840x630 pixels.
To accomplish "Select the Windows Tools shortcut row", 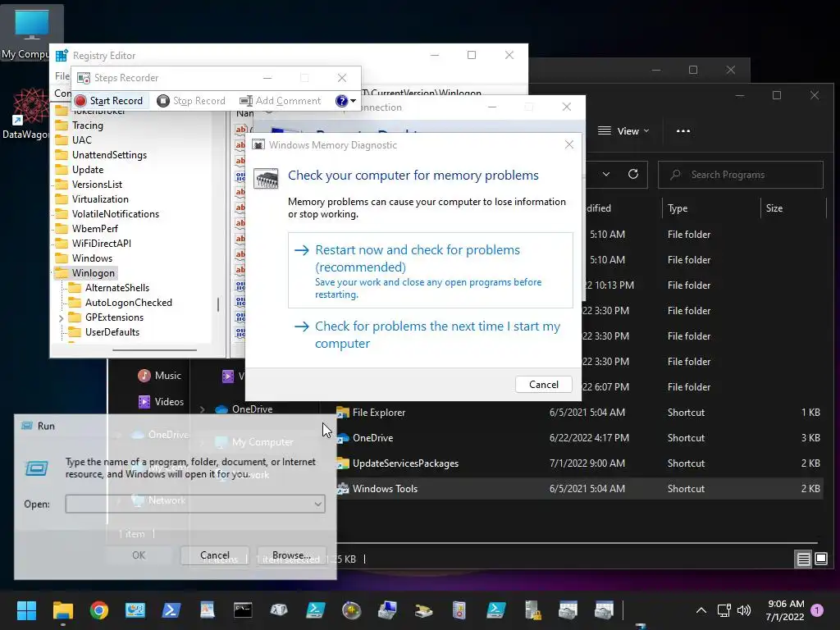I will 578,489.
